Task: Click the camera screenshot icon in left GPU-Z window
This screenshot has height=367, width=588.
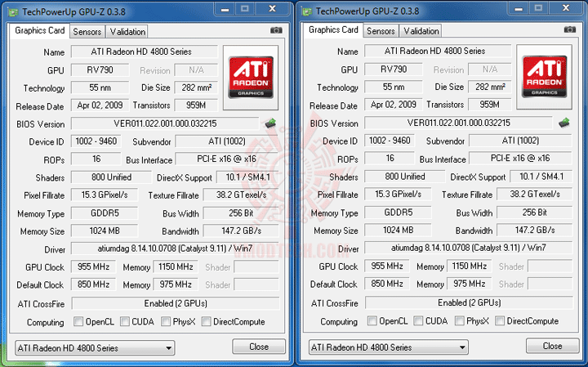Action: pos(276,30)
